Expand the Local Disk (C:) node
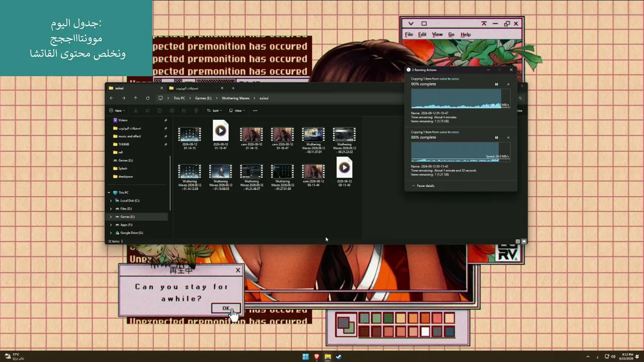The image size is (644, 362). pyautogui.click(x=111, y=201)
